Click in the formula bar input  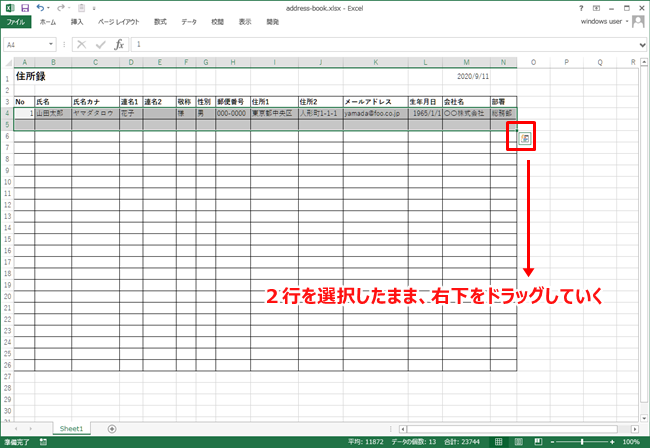tap(385, 44)
